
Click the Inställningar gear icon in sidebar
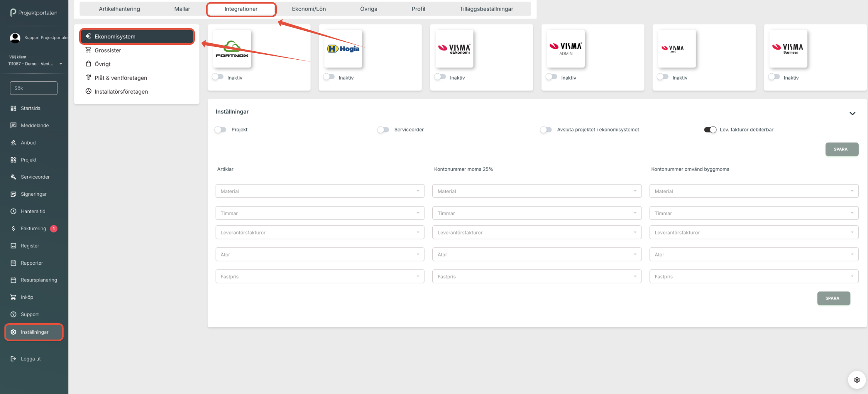click(x=13, y=332)
